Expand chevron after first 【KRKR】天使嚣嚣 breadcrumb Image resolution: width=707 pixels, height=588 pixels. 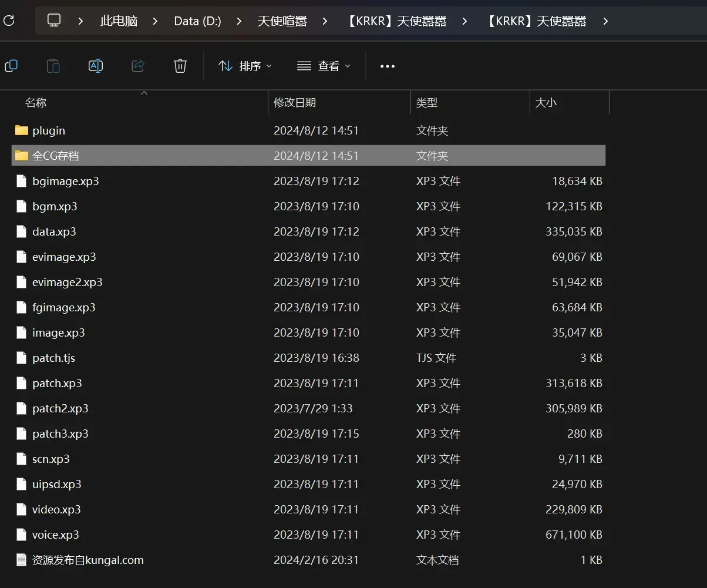click(x=464, y=21)
